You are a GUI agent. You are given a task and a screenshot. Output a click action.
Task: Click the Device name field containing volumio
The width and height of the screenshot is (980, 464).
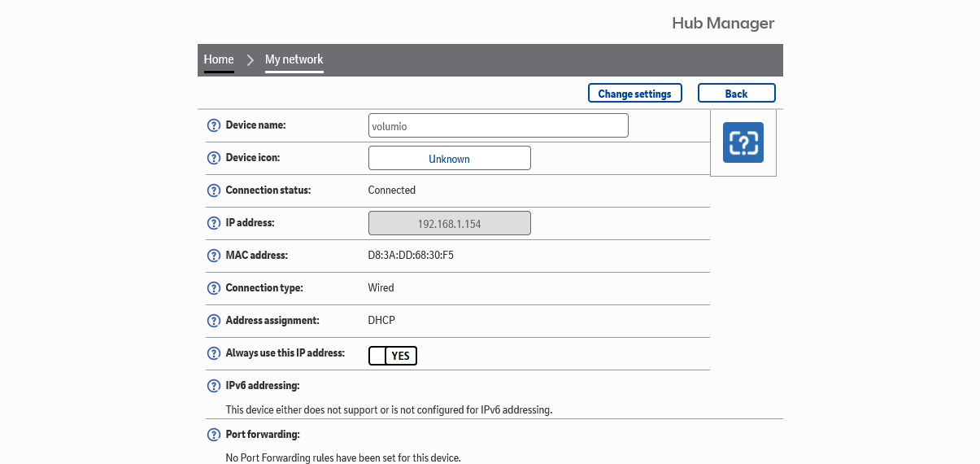tap(499, 125)
